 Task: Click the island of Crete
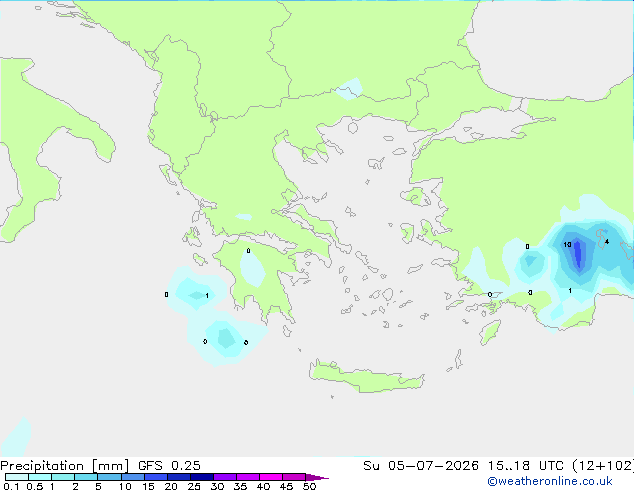[366, 376]
